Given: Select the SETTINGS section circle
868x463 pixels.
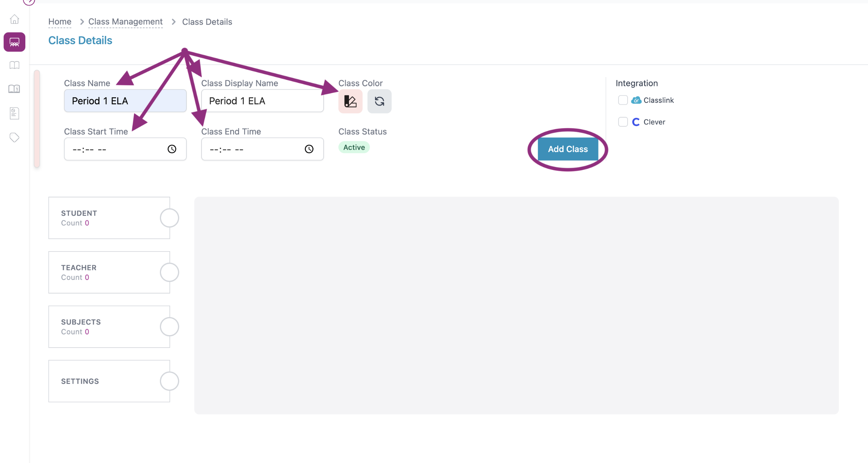Looking at the screenshot, I should pos(169,381).
